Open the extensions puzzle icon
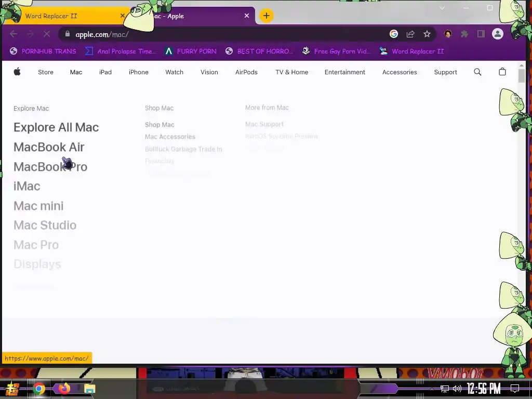 (464, 34)
